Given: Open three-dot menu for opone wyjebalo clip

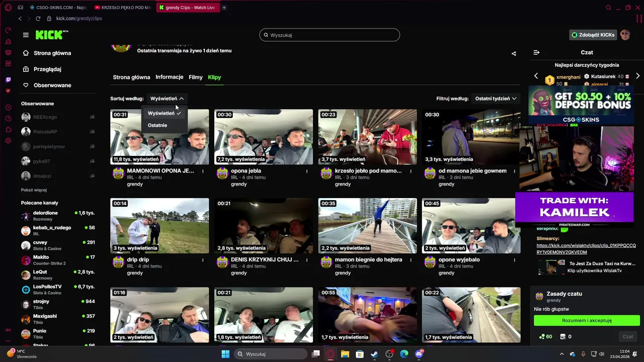Looking at the screenshot, I should pos(514,260).
